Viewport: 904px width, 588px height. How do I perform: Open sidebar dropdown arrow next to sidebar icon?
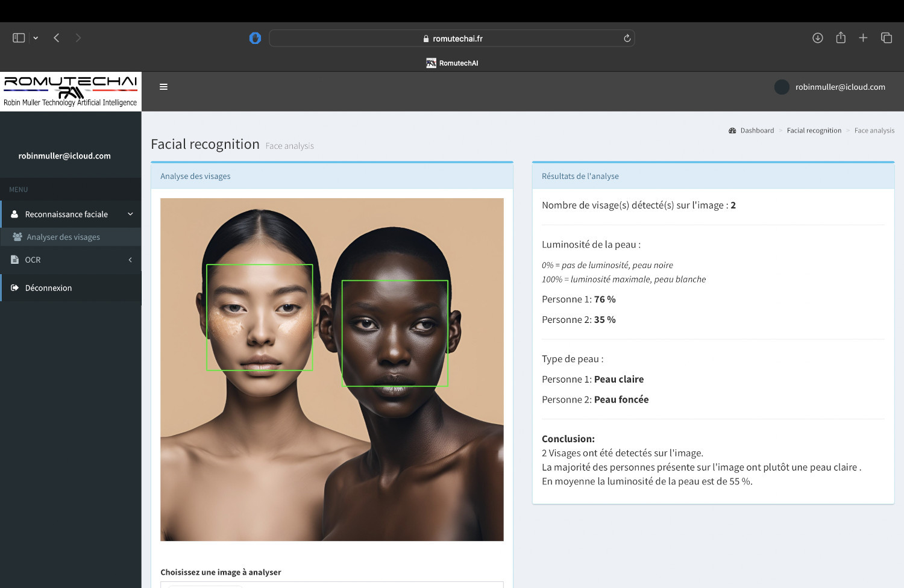click(36, 38)
